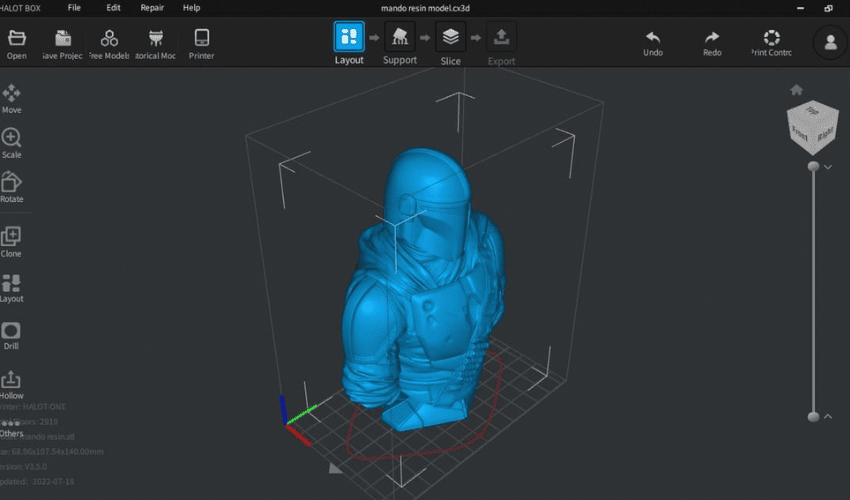850x500 pixels.
Task: Click the layer slider top handle
Action: pos(813,166)
